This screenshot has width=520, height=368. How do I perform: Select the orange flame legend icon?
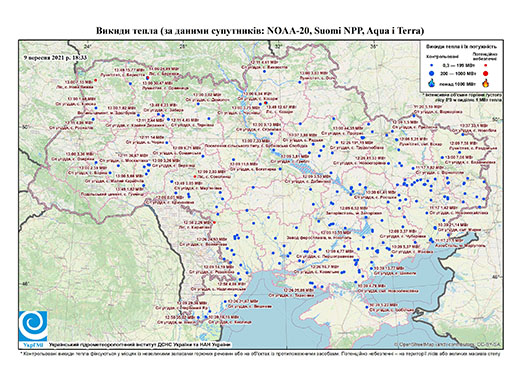coord(486,83)
